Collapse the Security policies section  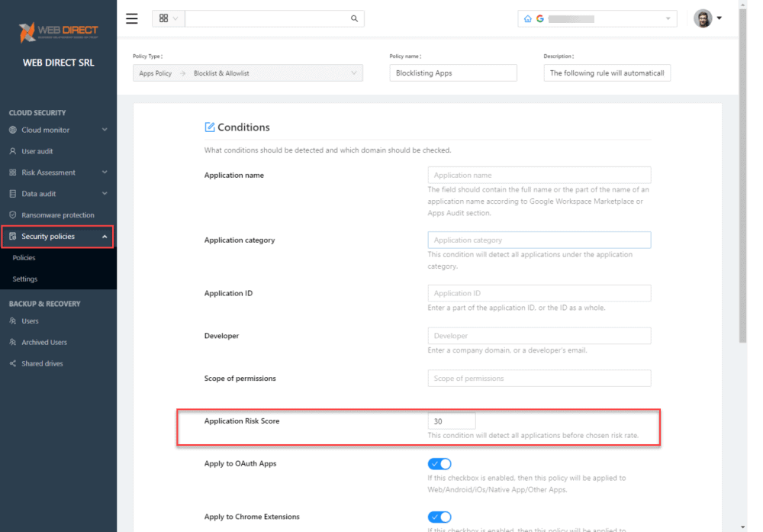point(105,237)
